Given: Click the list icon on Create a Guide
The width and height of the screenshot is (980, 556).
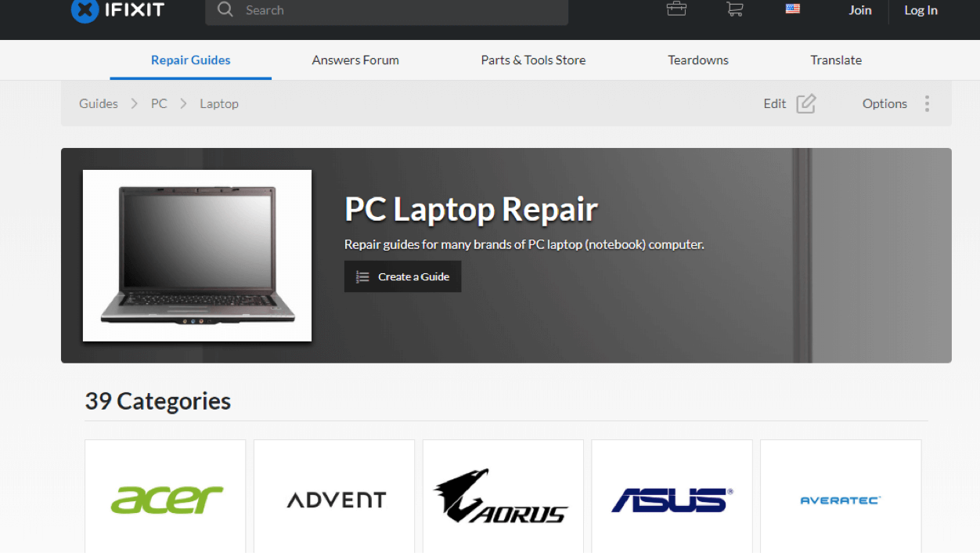Looking at the screenshot, I should coord(362,276).
